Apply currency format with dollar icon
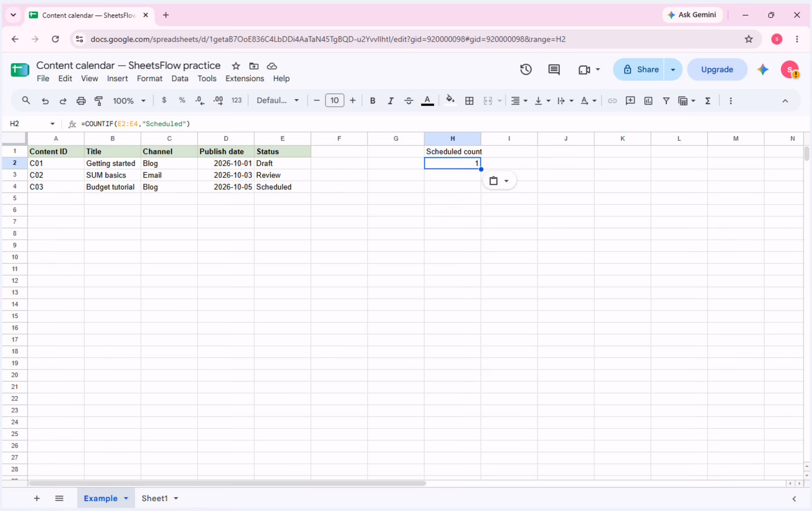The image size is (812, 511). pyautogui.click(x=164, y=100)
